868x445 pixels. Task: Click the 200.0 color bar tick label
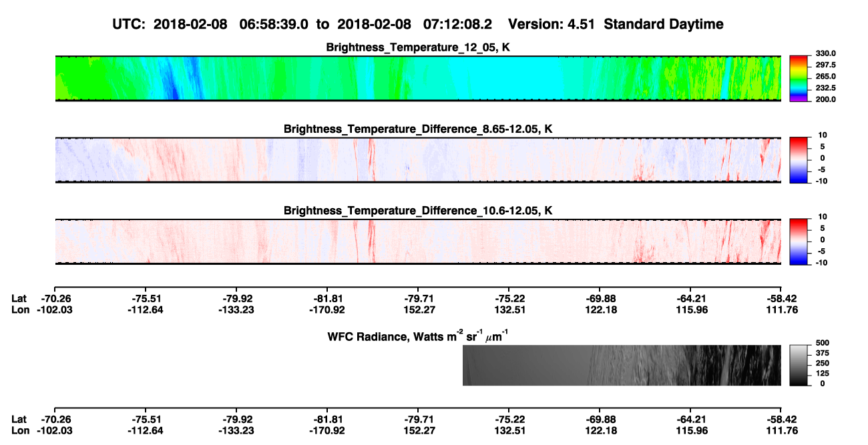(825, 99)
